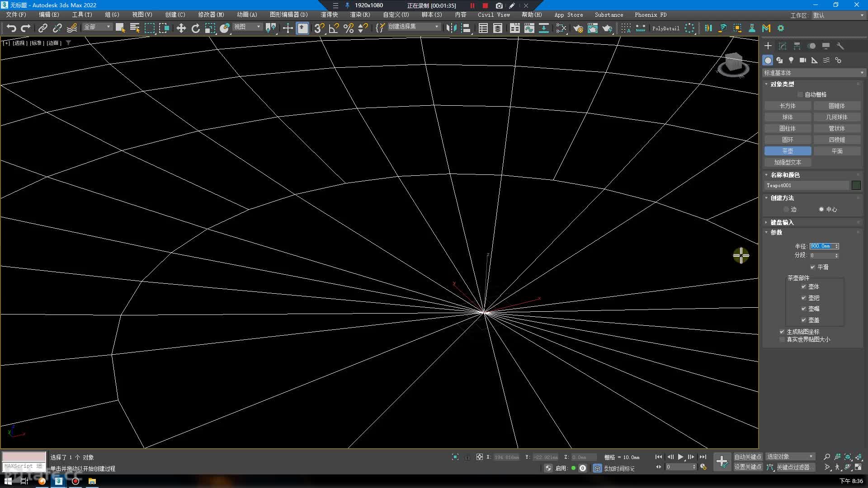This screenshot has width=868, height=488.
Task: Toggle the 生成贴图坐标 checkbox
Action: (x=782, y=332)
